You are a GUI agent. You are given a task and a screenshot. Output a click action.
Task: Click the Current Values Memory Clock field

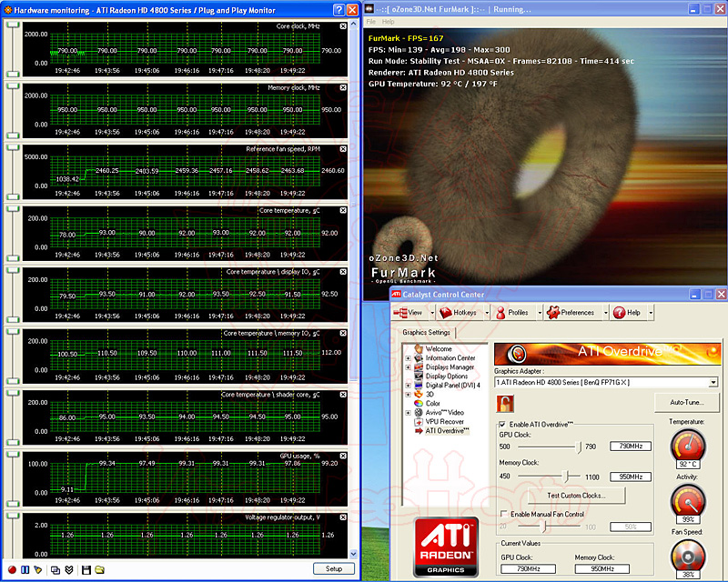coord(602,568)
